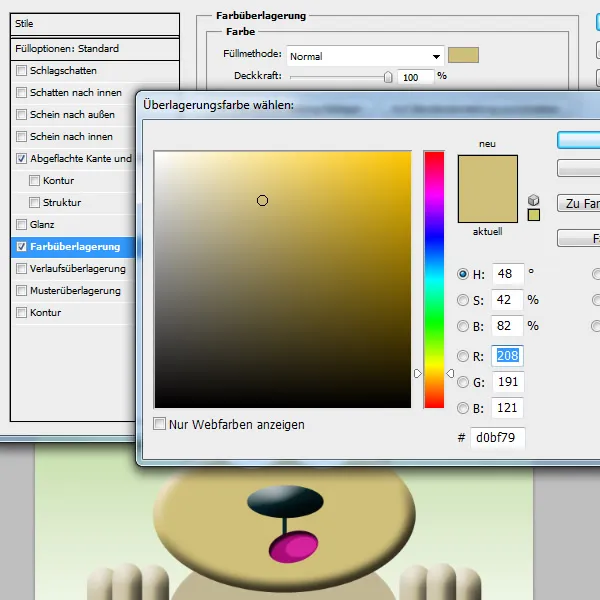Click the S value field showing 42
600x600 pixels.
coord(507,300)
